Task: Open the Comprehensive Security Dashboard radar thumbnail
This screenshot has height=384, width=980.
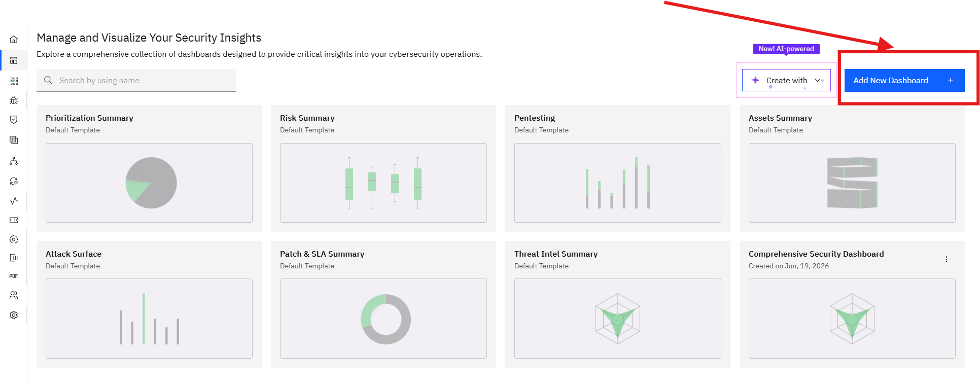Action: pyautogui.click(x=852, y=319)
